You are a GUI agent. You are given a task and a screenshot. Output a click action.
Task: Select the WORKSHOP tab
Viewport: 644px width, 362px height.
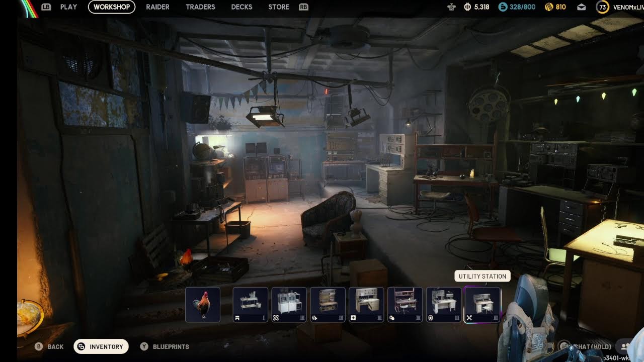pyautogui.click(x=112, y=7)
